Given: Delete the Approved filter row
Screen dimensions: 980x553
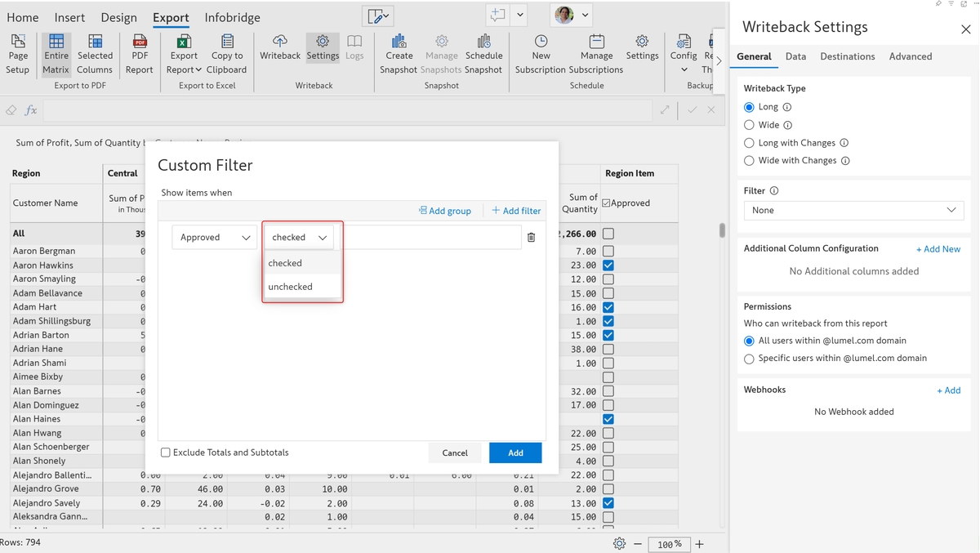Looking at the screenshot, I should point(531,238).
